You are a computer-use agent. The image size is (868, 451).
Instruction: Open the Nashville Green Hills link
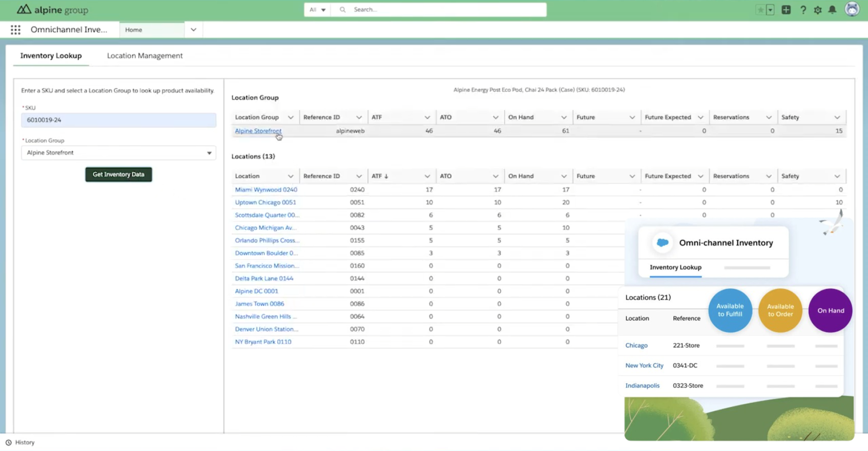[266, 317]
